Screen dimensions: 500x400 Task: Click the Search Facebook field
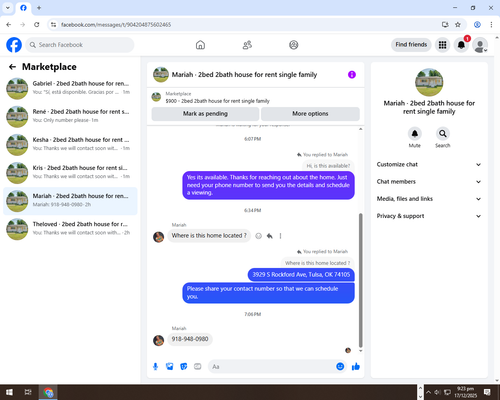[80, 45]
